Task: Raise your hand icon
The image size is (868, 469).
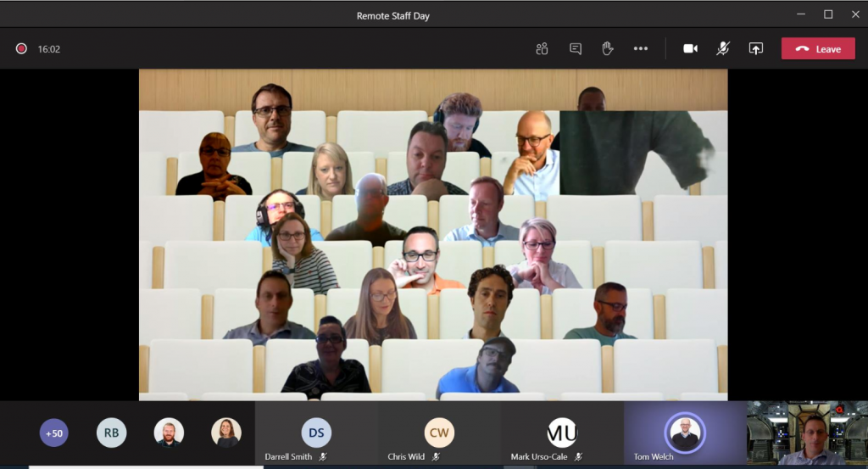Action: tap(607, 48)
